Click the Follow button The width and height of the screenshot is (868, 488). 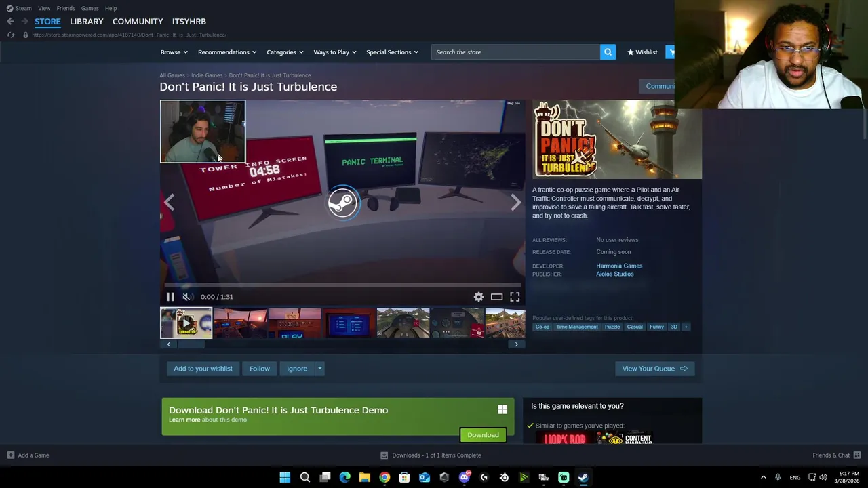pos(260,369)
